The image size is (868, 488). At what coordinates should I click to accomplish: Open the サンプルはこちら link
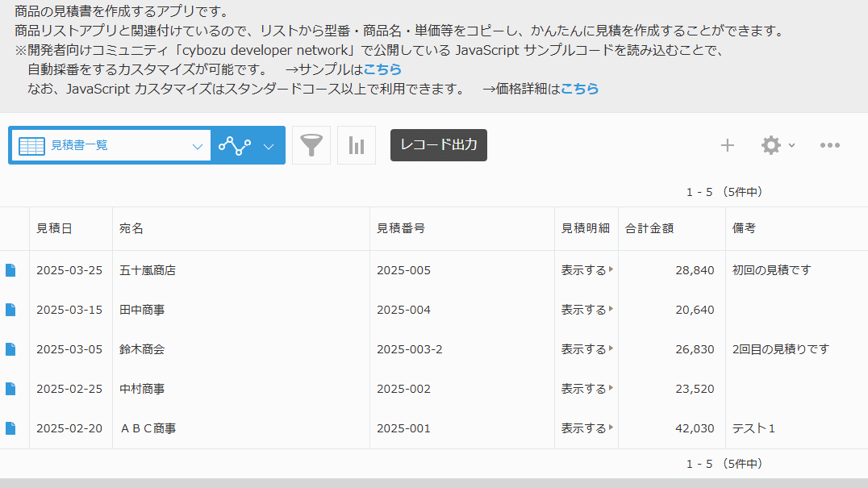click(382, 69)
